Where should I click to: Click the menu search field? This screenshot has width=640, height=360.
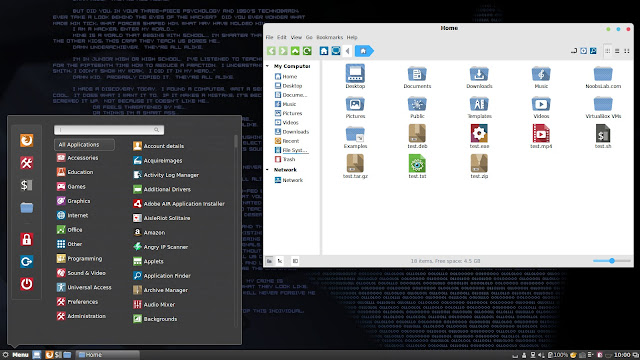coord(109,130)
